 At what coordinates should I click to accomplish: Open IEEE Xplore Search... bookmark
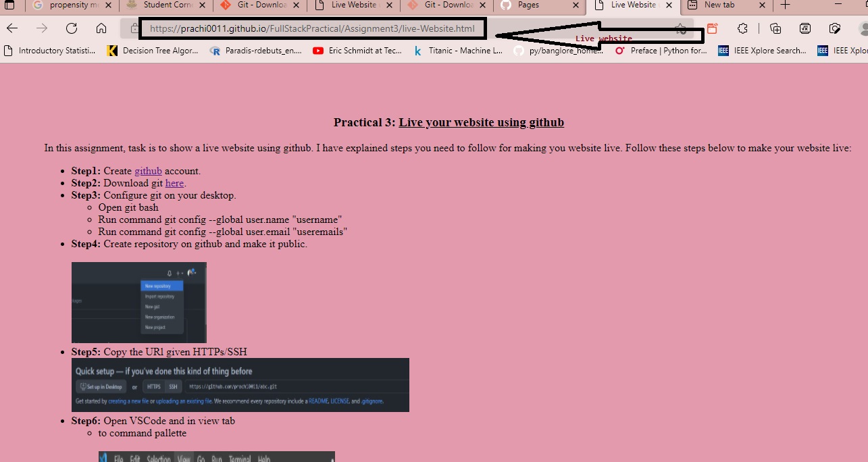tap(762, 51)
